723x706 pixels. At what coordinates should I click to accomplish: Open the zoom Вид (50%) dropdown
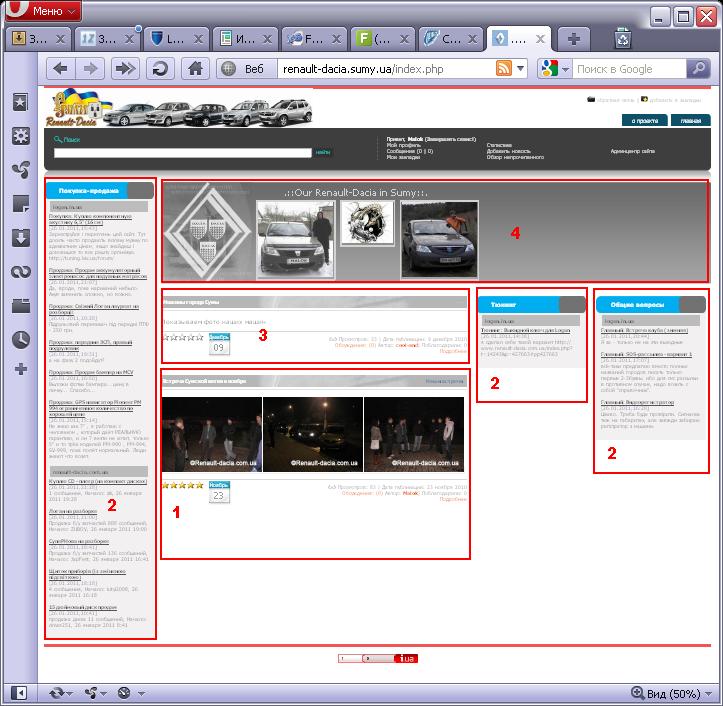coord(672,693)
